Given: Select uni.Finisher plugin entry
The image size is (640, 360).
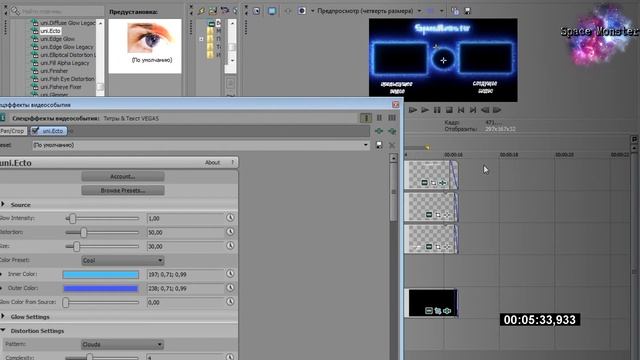Looking at the screenshot, I should 54,71.
